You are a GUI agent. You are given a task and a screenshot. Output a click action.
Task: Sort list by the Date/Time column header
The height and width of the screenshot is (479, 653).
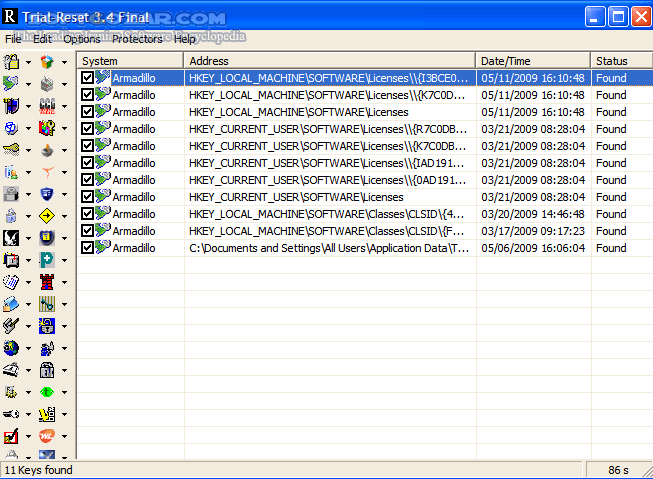[x=532, y=61]
